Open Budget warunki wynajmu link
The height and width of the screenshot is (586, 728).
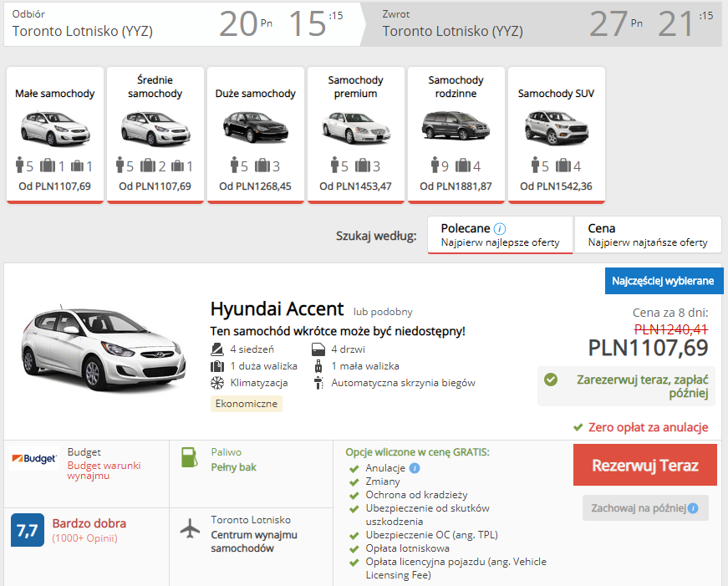104,471
